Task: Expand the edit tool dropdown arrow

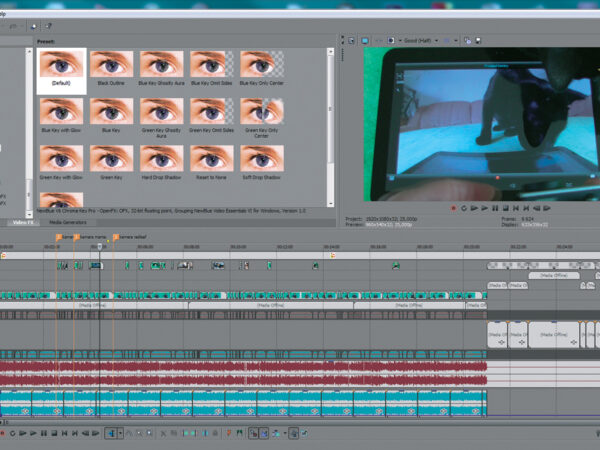Action: [x=120, y=433]
